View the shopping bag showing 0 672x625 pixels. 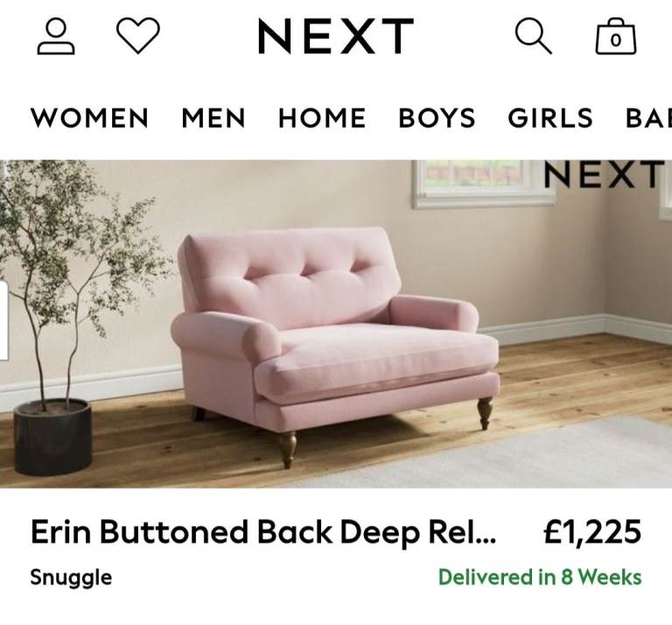(616, 36)
